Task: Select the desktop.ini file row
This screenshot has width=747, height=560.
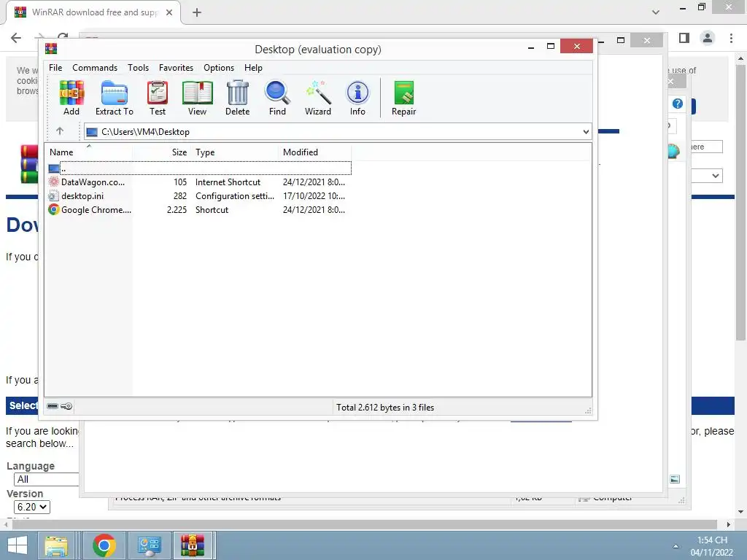Action: click(x=199, y=195)
